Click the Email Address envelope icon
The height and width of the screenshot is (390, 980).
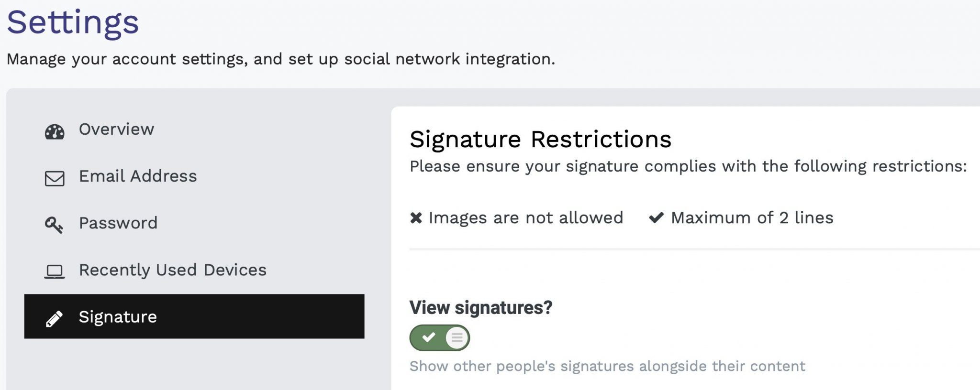(55, 178)
